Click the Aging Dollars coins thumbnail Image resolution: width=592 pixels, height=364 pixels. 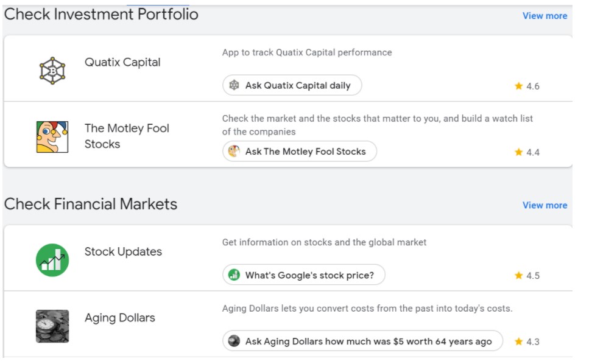pos(52,326)
